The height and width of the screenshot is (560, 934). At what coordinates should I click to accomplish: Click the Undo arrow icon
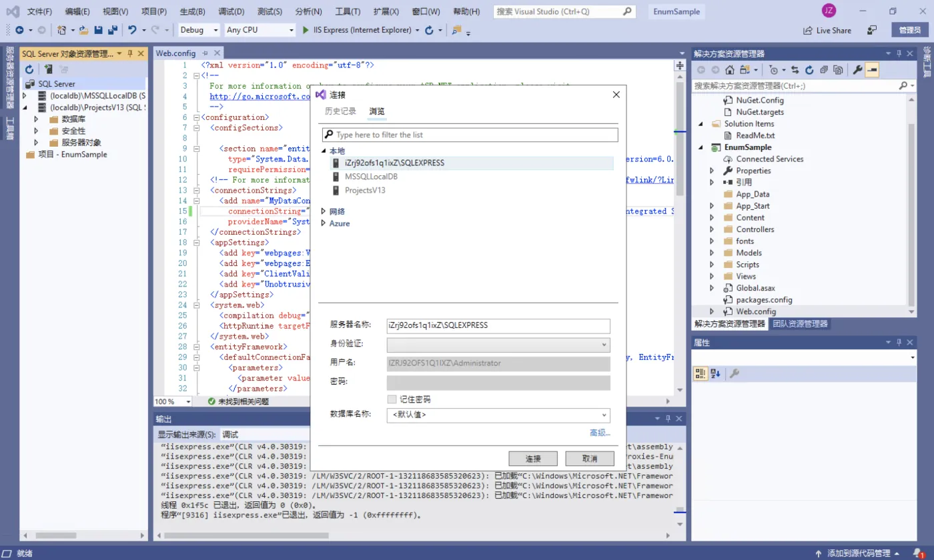point(132,30)
